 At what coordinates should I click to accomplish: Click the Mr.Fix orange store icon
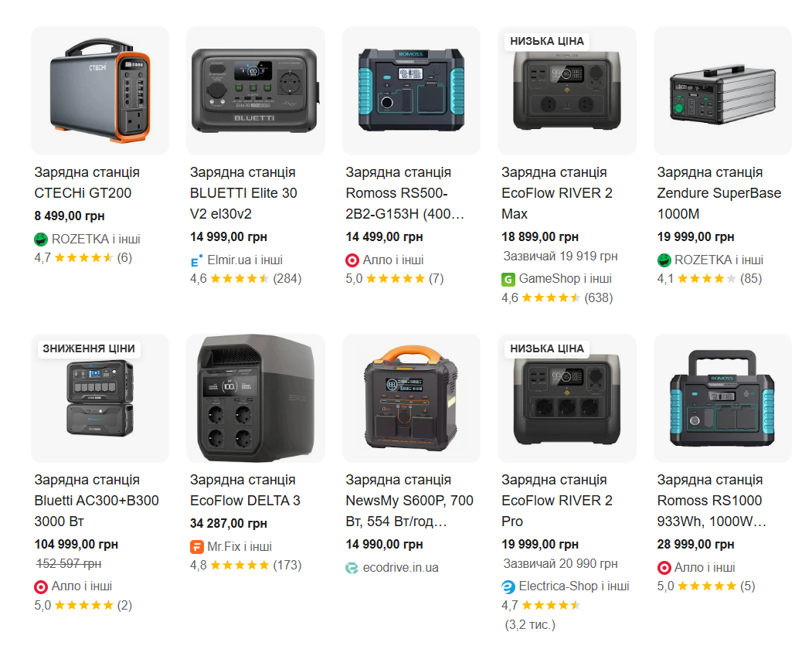[x=197, y=546]
